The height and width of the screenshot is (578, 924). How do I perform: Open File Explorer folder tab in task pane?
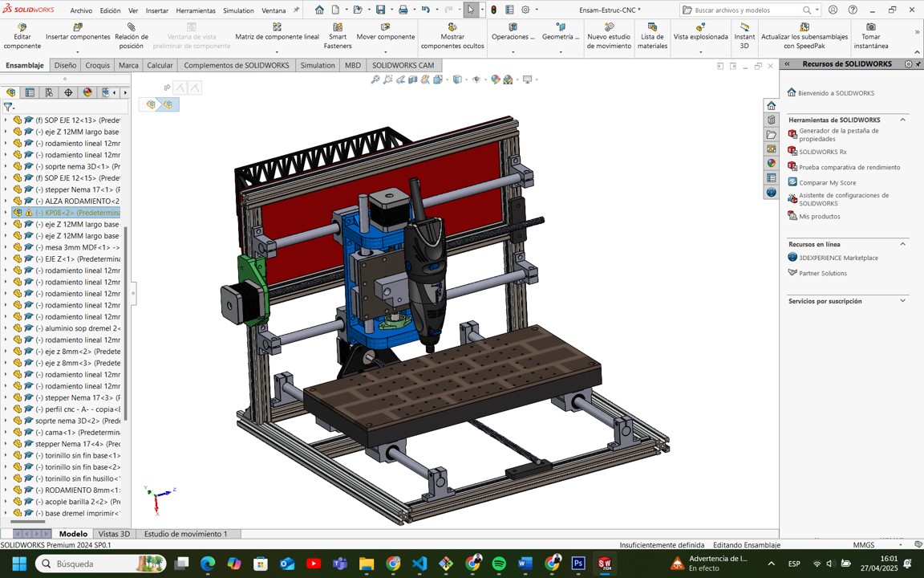pos(772,135)
